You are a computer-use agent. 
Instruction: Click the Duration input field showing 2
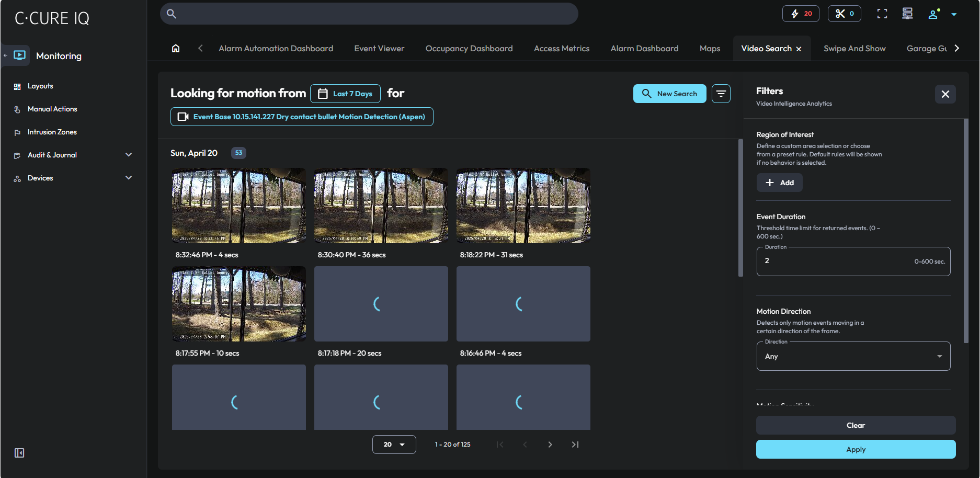(x=853, y=260)
